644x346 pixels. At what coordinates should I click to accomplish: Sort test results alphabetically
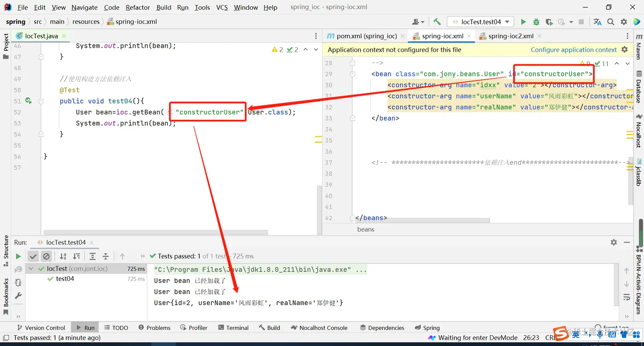[x=63, y=256]
